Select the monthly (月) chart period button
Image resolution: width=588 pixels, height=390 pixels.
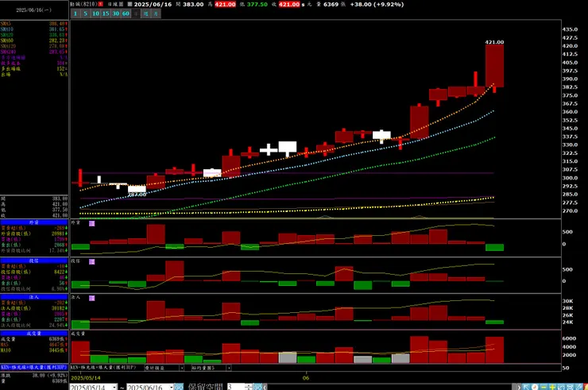click(x=156, y=14)
